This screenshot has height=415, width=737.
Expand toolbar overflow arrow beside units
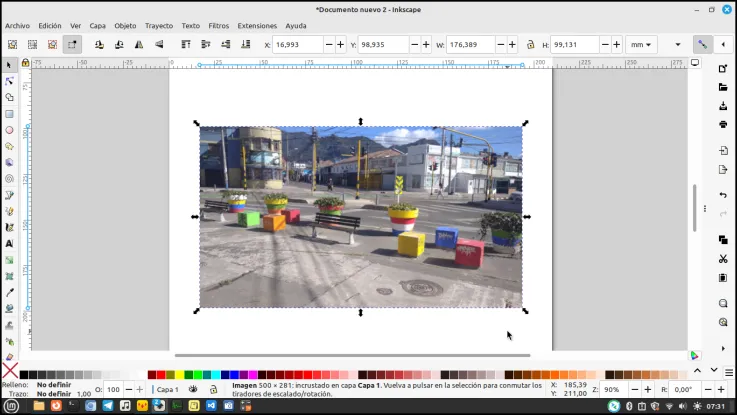click(677, 45)
